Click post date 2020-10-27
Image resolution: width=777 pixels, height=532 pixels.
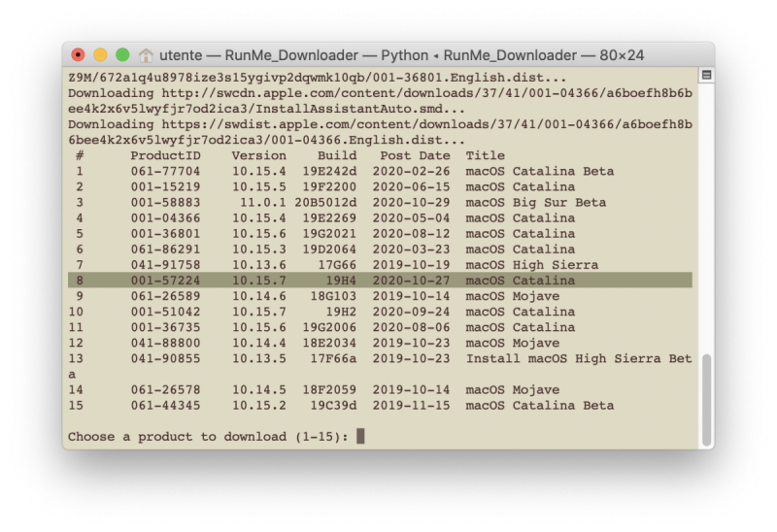[411, 281]
